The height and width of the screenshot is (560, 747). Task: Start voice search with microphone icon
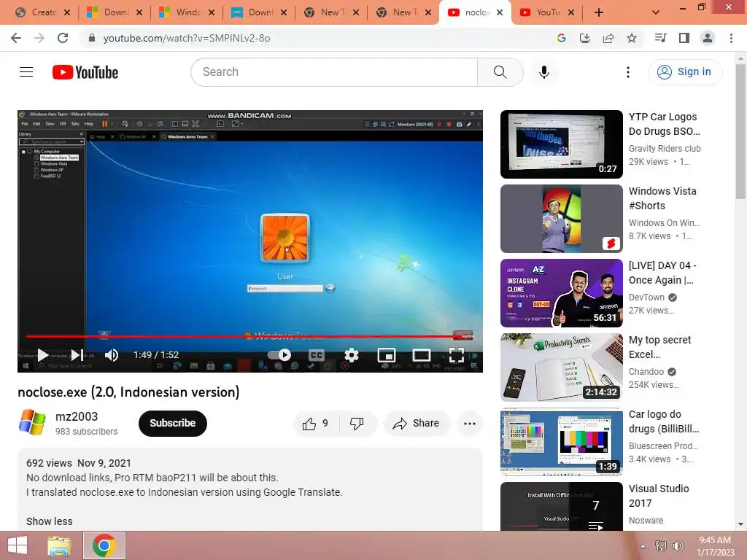point(543,72)
